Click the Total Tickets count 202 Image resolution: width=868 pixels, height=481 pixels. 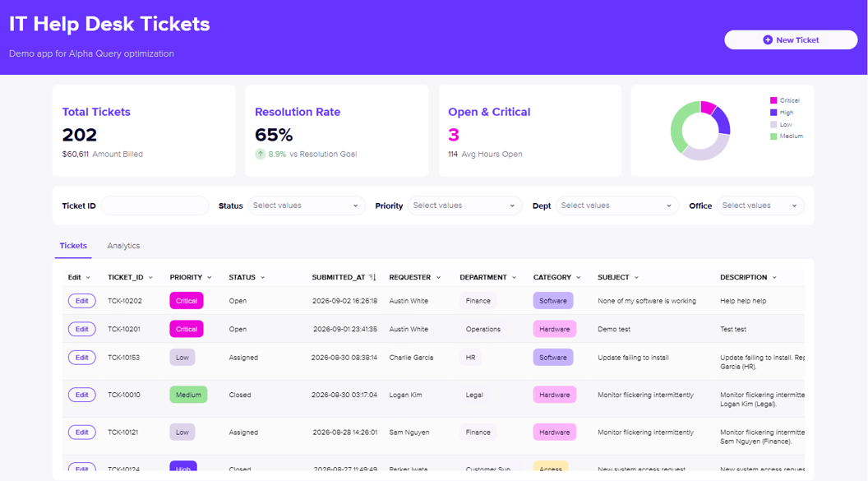click(x=80, y=135)
